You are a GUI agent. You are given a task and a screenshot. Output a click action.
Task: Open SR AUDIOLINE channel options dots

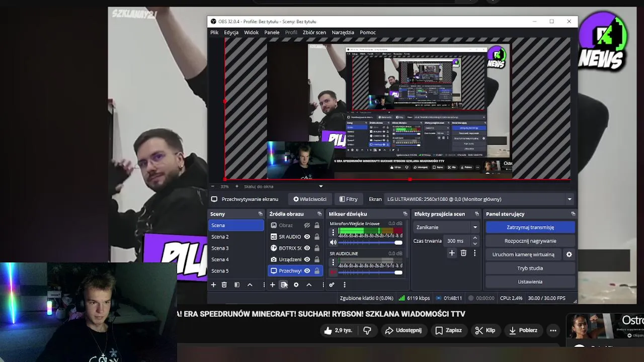coord(333,262)
